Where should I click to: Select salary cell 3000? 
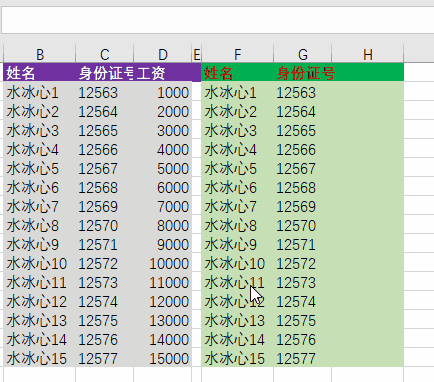point(163,130)
